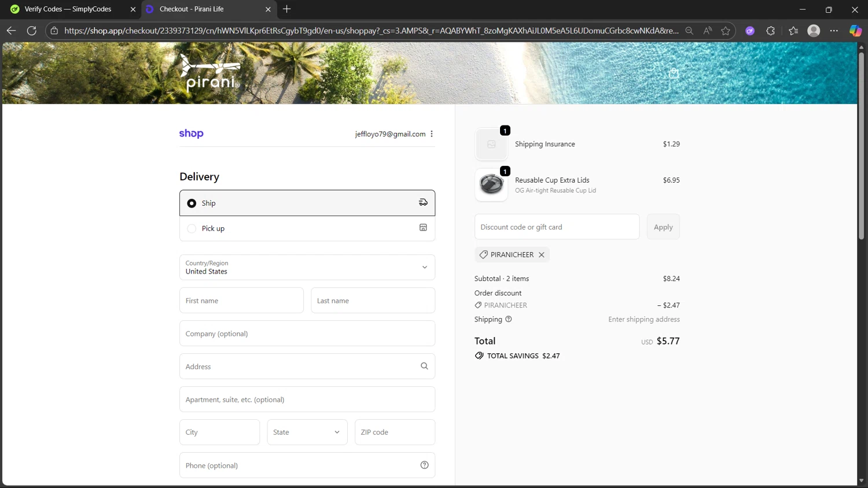Viewport: 868px width, 488px height.
Task: Click the Subtotal · 2 items label
Action: pos(502,278)
